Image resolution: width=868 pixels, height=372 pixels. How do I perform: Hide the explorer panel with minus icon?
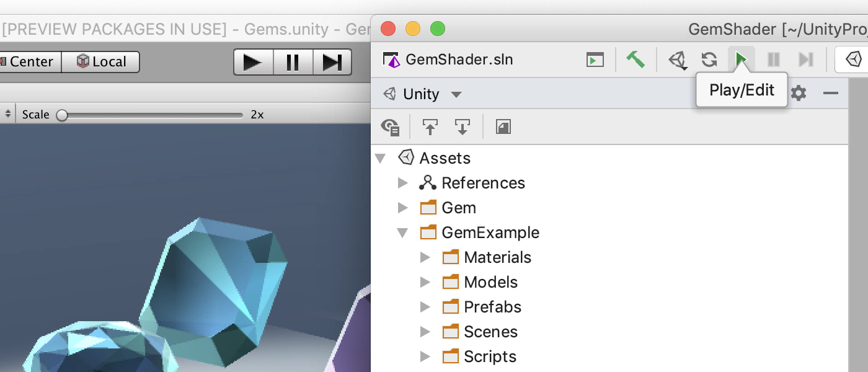coord(831,94)
